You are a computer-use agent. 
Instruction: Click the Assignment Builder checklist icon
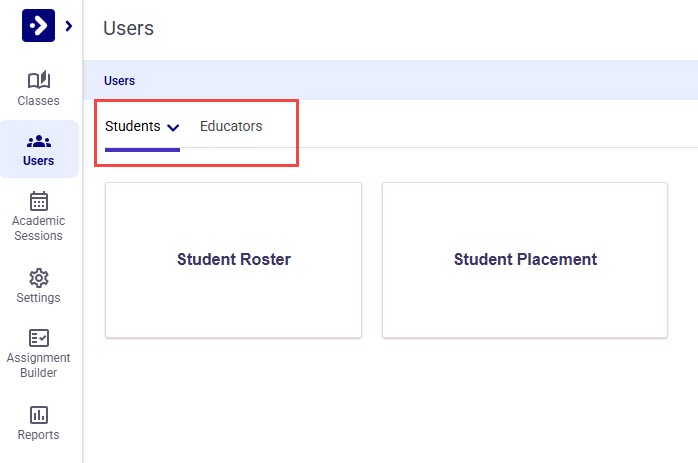pos(38,338)
